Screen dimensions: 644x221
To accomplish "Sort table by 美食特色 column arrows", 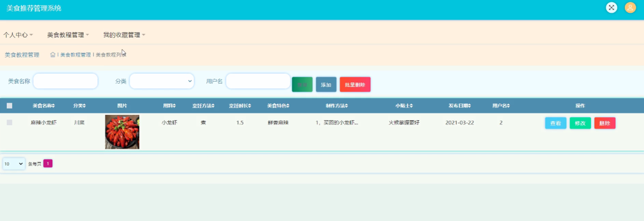I will 288,106.
